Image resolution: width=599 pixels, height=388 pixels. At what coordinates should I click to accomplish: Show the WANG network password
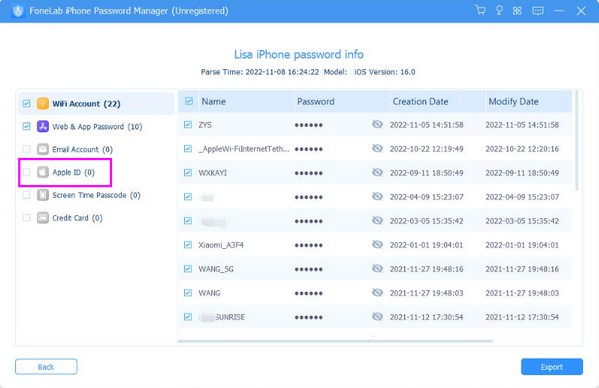click(x=377, y=293)
